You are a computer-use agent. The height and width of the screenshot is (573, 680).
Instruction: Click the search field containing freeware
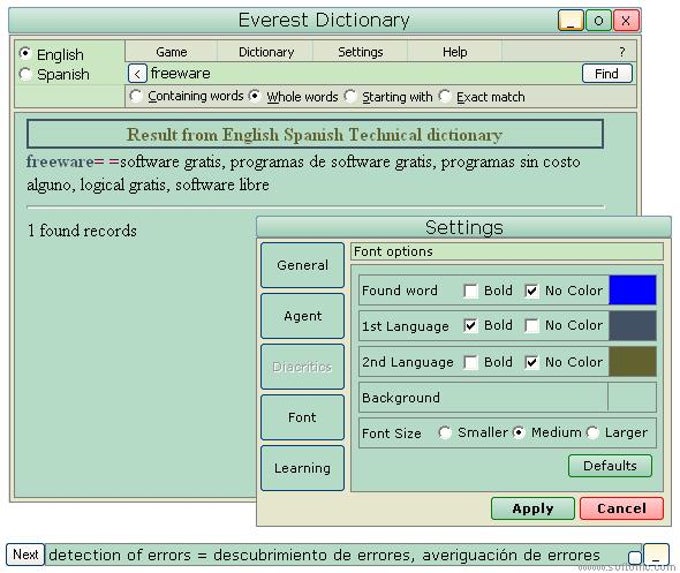(364, 74)
